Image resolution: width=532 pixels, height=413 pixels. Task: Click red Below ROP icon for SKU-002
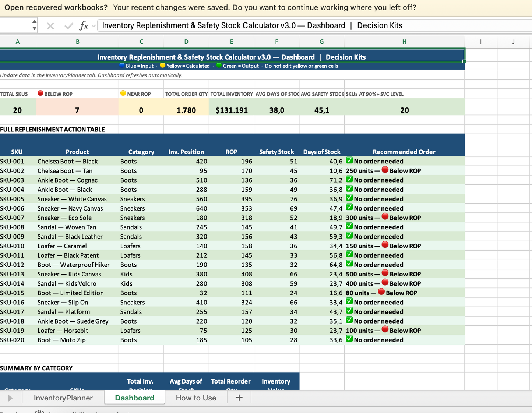click(x=385, y=170)
